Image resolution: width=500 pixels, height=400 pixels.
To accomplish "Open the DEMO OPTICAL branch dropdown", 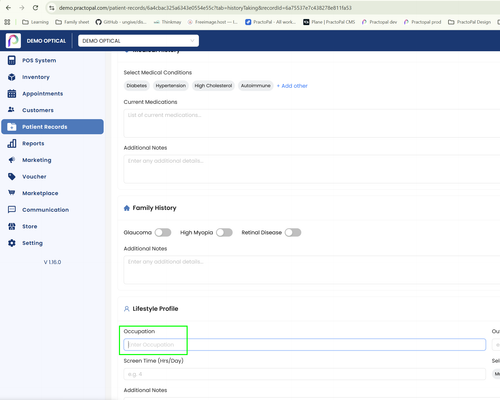I will (x=138, y=41).
